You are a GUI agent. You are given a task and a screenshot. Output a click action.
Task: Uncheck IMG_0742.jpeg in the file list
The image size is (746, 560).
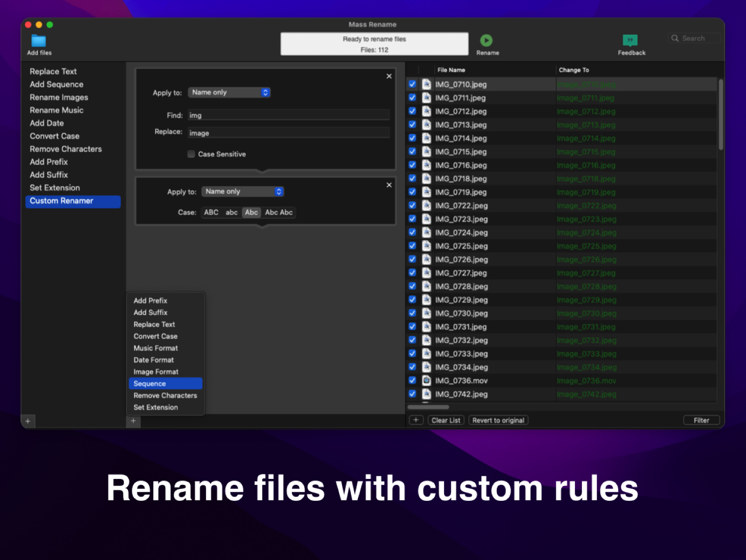pyautogui.click(x=412, y=393)
